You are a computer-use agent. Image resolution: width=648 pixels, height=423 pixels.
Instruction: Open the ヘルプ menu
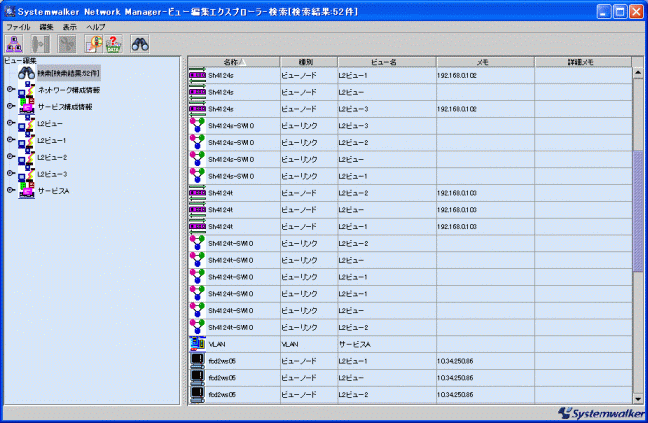pos(96,26)
